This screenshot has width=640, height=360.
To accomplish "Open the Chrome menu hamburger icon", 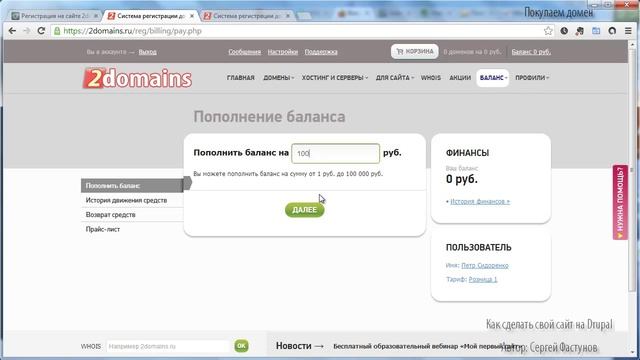I will click(x=628, y=31).
